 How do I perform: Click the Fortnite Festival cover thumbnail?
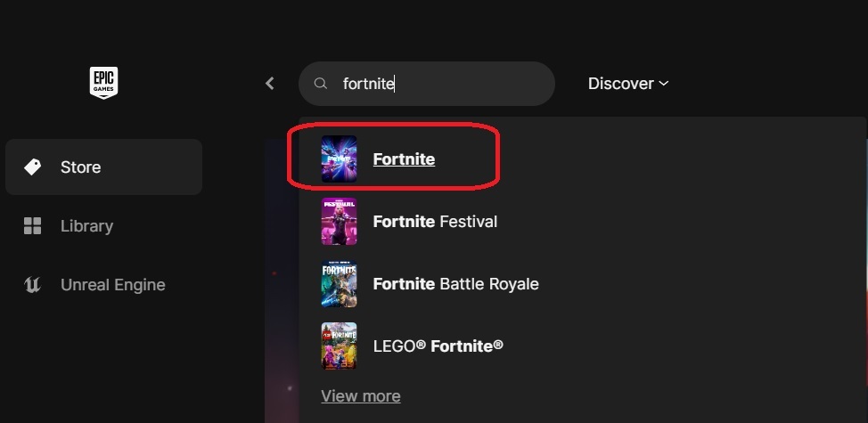(339, 222)
